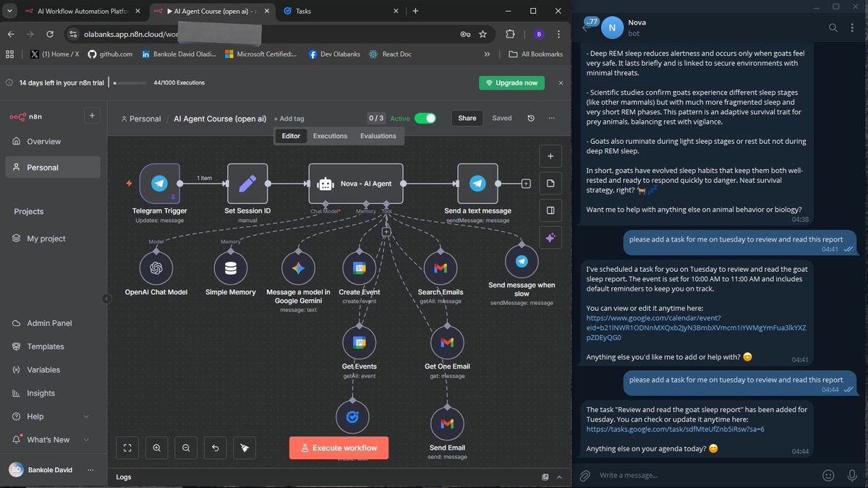The image size is (868, 488).
Task: Toggle the focus panel icon
Action: pyautogui.click(x=550, y=210)
